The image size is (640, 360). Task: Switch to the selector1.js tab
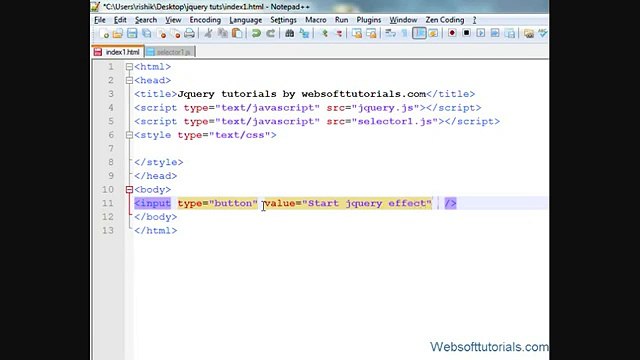tap(170, 52)
